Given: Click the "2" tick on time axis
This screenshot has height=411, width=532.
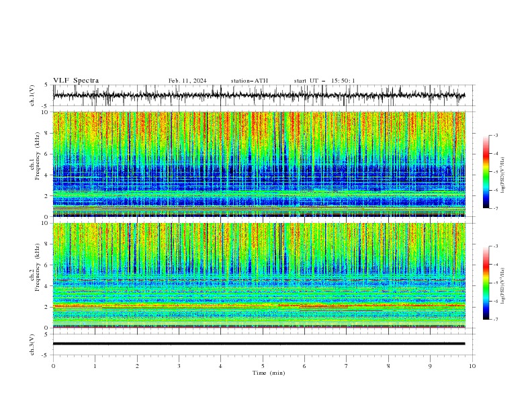Looking at the screenshot, I should pos(137,366).
